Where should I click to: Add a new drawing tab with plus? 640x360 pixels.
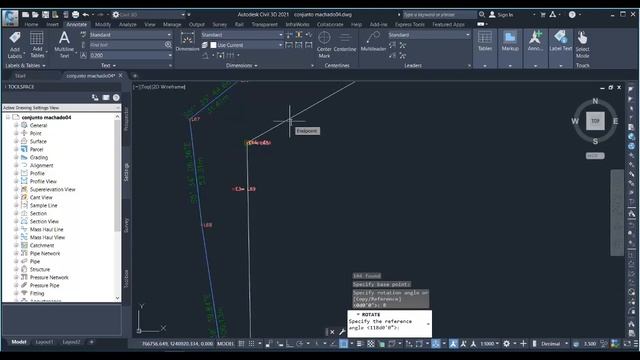(x=135, y=76)
